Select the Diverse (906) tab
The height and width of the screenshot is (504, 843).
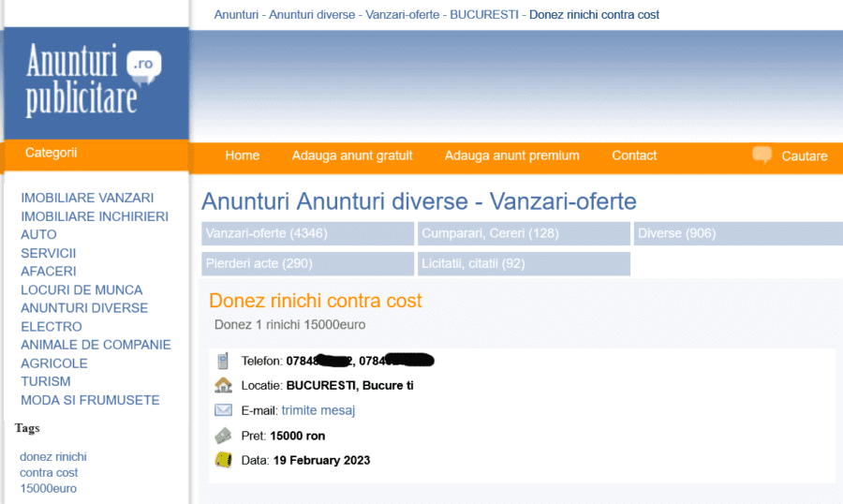[x=738, y=233]
